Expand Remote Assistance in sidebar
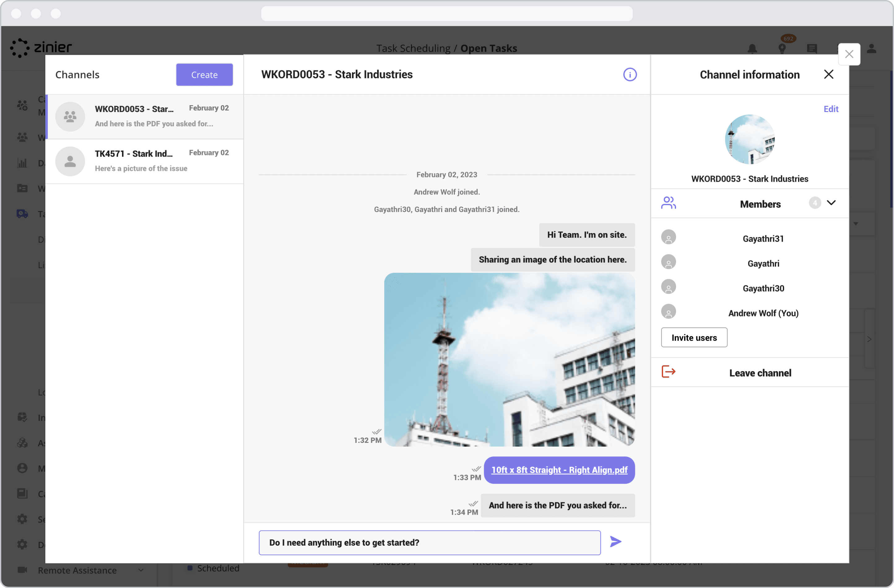The height and width of the screenshot is (588, 894). pos(141,570)
